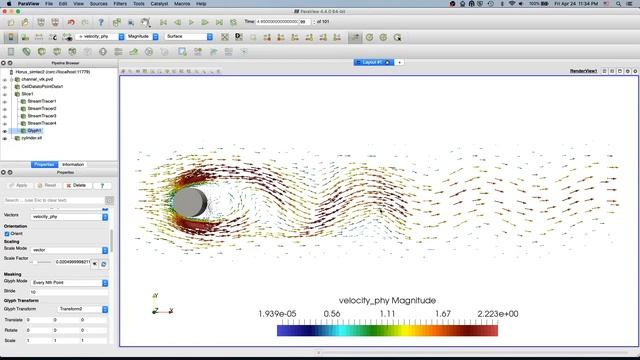Click the velocity_phy Magnitude color bar
This screenshot has width=640, height=360.
[x=387, y=331]
